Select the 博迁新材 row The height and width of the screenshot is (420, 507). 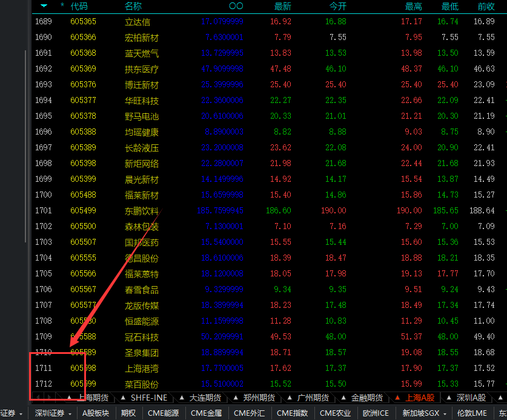point(270,85)
